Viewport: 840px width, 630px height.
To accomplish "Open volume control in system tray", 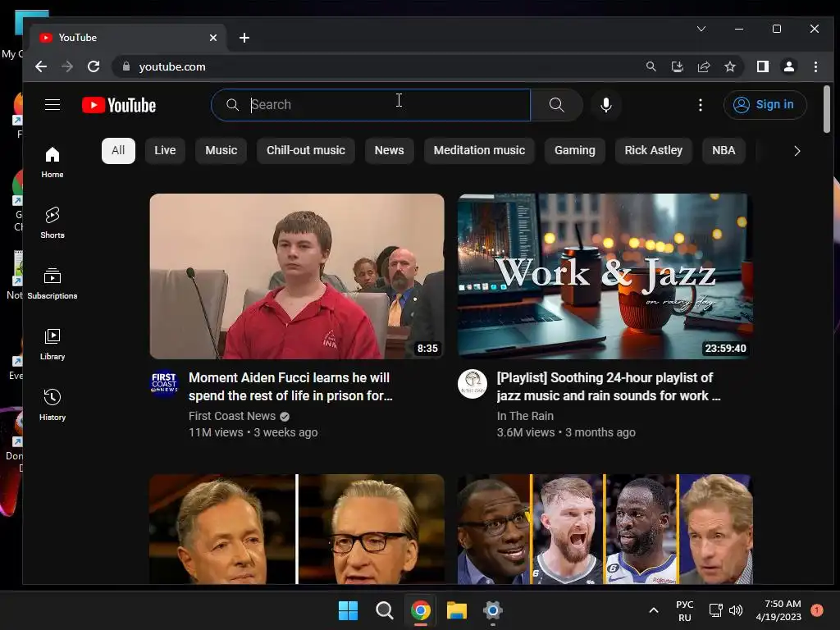I will (736, 610).
